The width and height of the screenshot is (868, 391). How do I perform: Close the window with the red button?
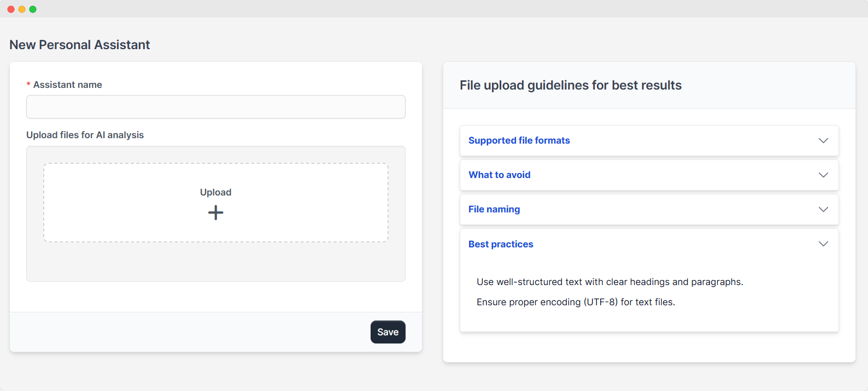coord(11,9)
